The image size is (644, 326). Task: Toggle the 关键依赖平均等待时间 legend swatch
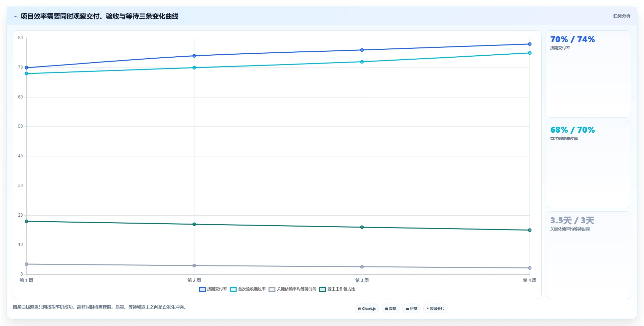pos(272,289)
